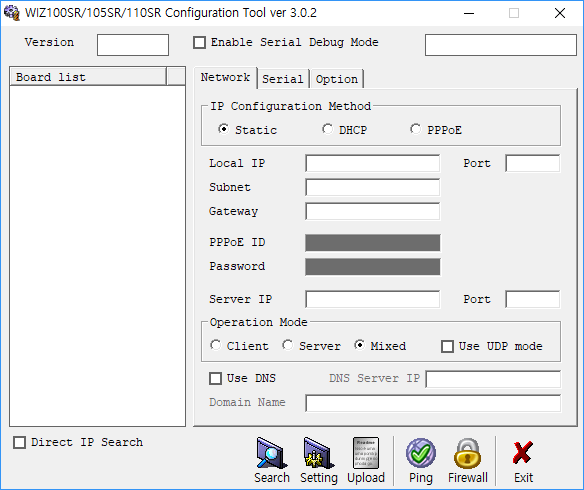Image resolution: width=584 pixels, height=490 pixels.
Task: Click the Search icon with magnifying glass
Action: (x=272, y=453)
